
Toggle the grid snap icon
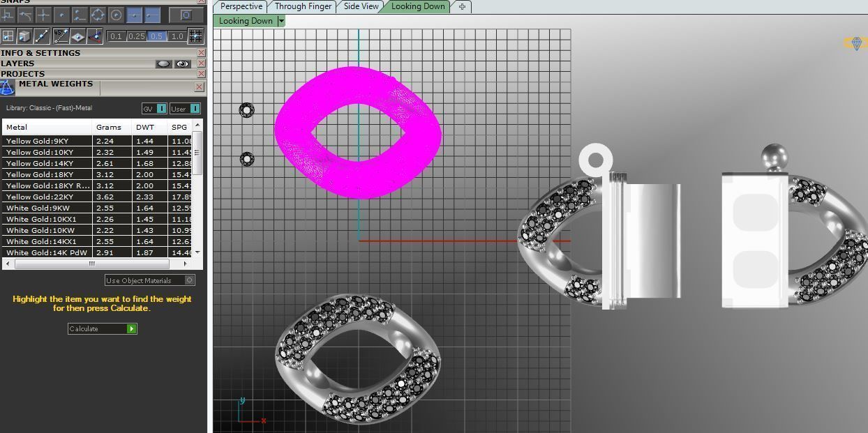point(196,36)
